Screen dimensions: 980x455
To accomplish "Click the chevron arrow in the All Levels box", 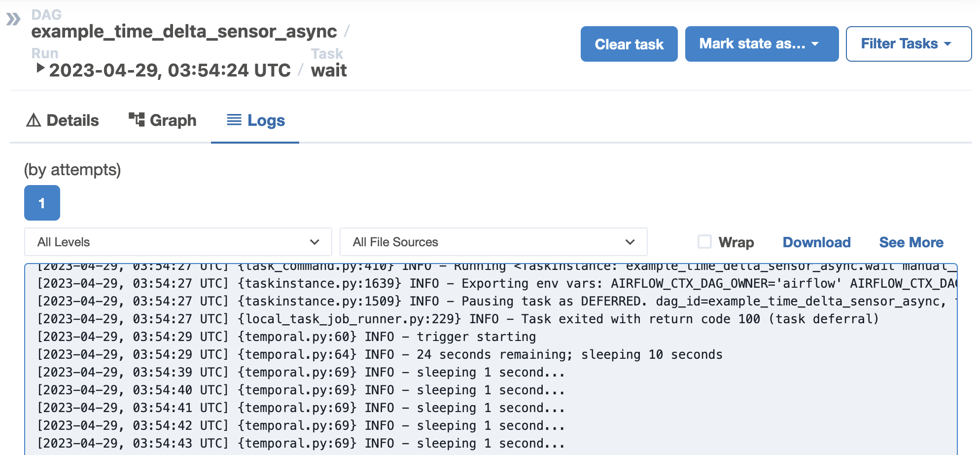I will (315, 242).
